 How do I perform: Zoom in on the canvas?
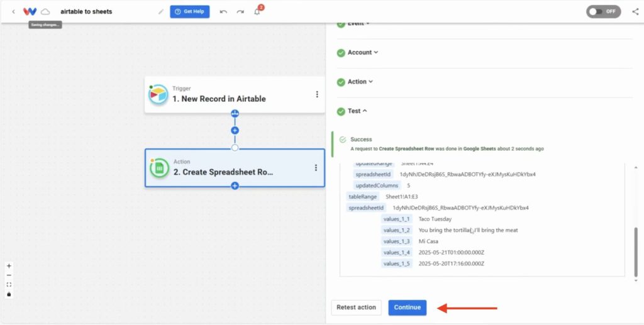pyautogui.click(x=9, y=266)
